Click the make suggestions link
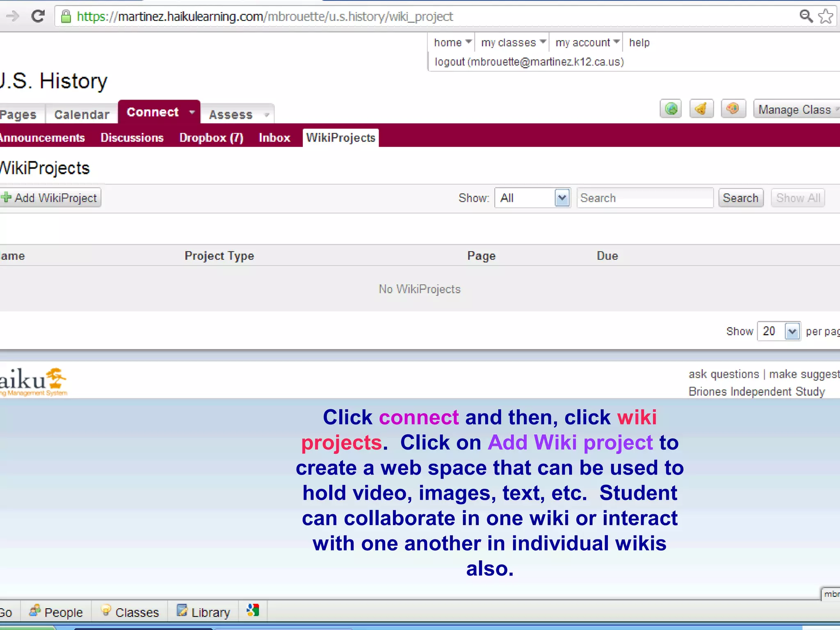 tap(804, 374)
